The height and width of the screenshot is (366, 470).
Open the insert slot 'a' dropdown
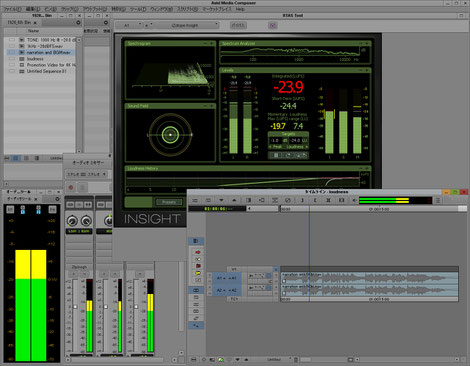click(149, 25)
